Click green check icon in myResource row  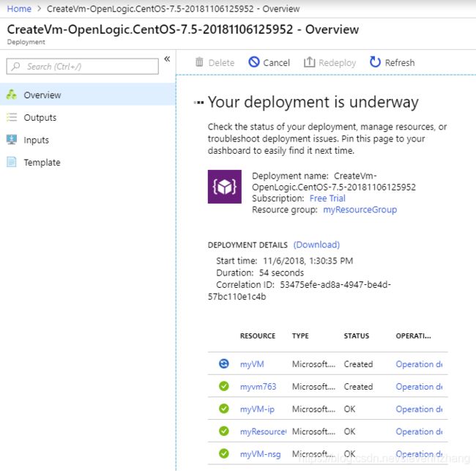224,431
